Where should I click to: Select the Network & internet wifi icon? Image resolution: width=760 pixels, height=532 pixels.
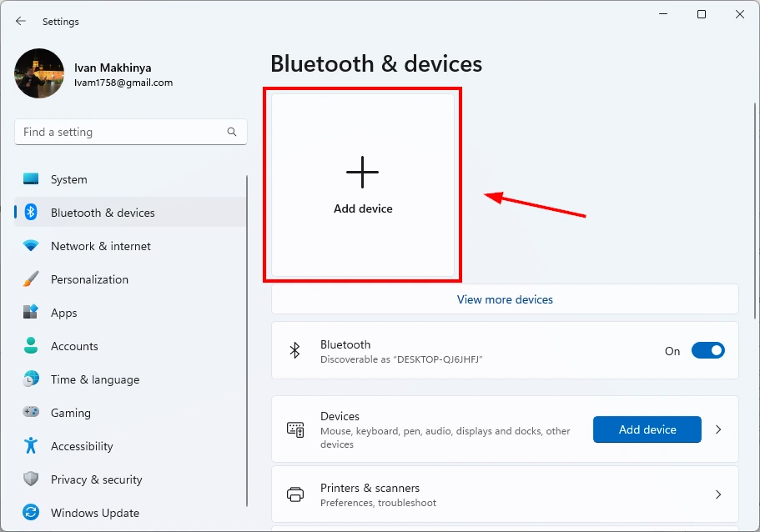click(31, 246)
